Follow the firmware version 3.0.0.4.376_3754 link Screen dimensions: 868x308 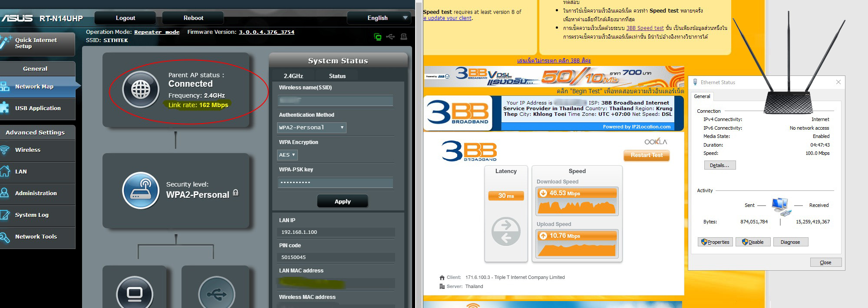click(267, 32)
